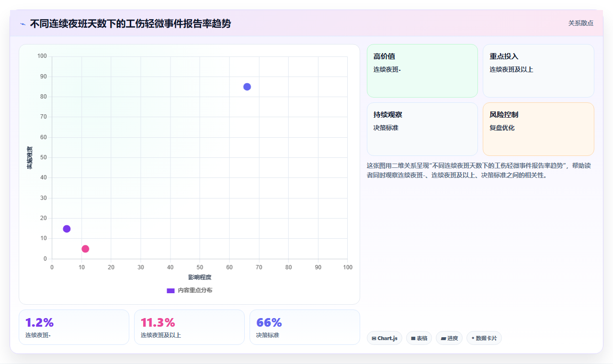Click the Chart.js tag chip
Screen dimensions: 613x364
coord(385,338)
